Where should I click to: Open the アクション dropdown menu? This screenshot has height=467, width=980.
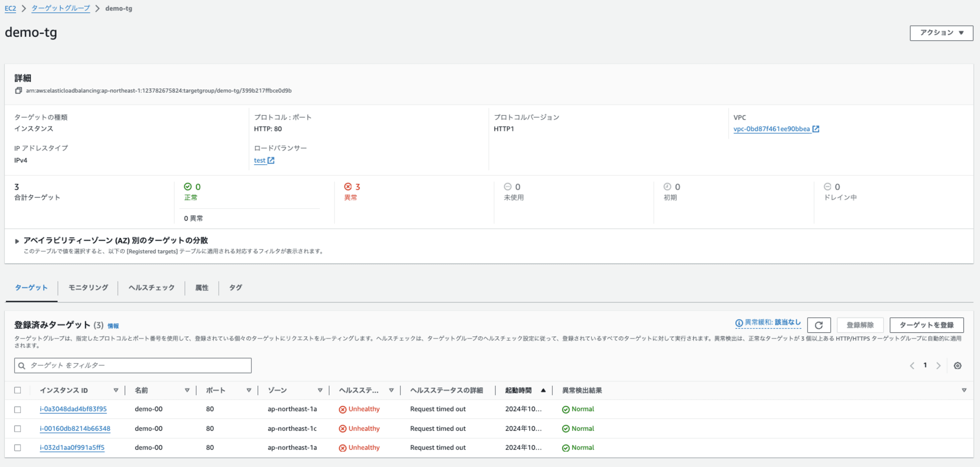[x=941, y=33]
